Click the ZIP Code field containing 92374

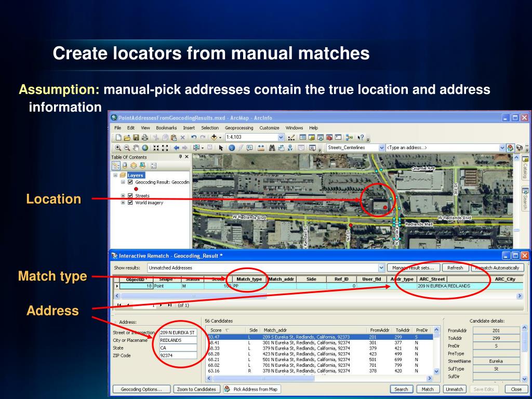[178, 355]
